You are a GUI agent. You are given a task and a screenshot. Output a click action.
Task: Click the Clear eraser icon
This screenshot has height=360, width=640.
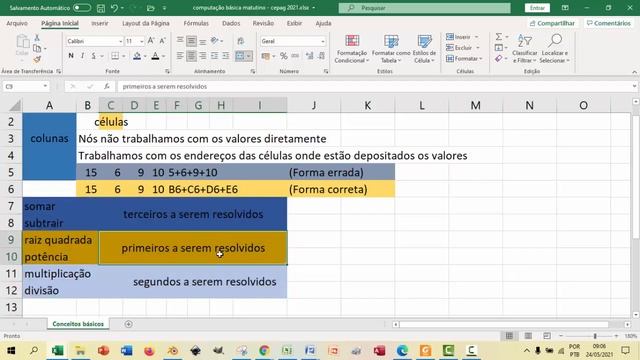tap(499, 59)
